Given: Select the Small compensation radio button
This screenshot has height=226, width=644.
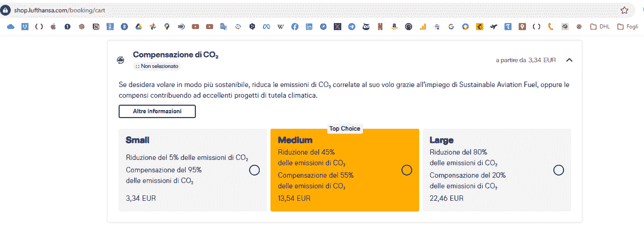Looking at the screenshot, I should point(254,170).
